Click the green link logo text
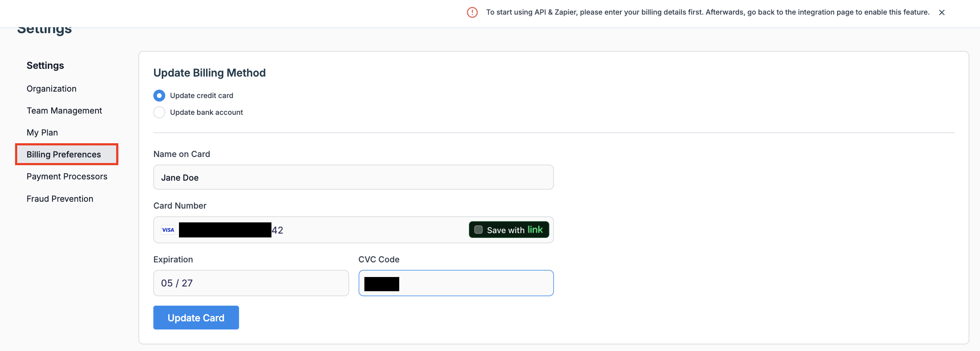The width and height of the screenshot is (980, 351). click(x=535, y=230)
